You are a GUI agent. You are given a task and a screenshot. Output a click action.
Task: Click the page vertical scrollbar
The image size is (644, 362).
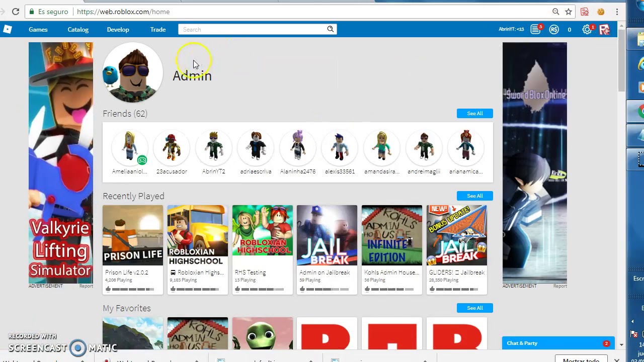coord(622,60)
